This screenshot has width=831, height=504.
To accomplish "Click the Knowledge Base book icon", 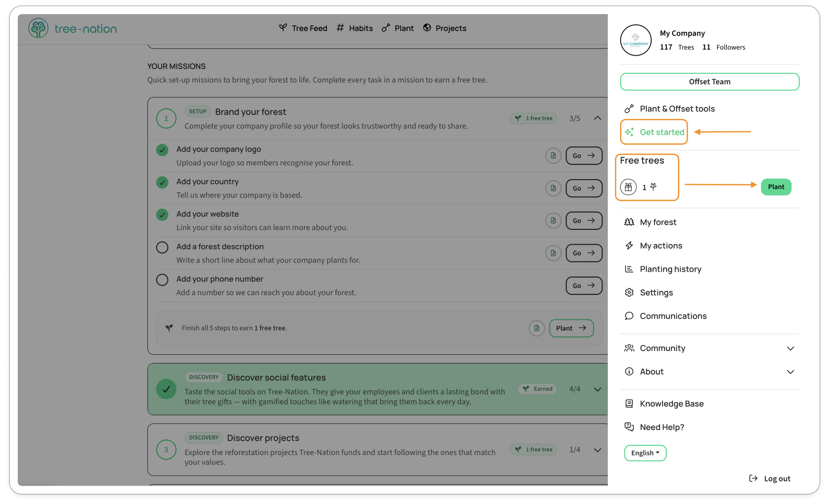I will [x=629, y=404].
